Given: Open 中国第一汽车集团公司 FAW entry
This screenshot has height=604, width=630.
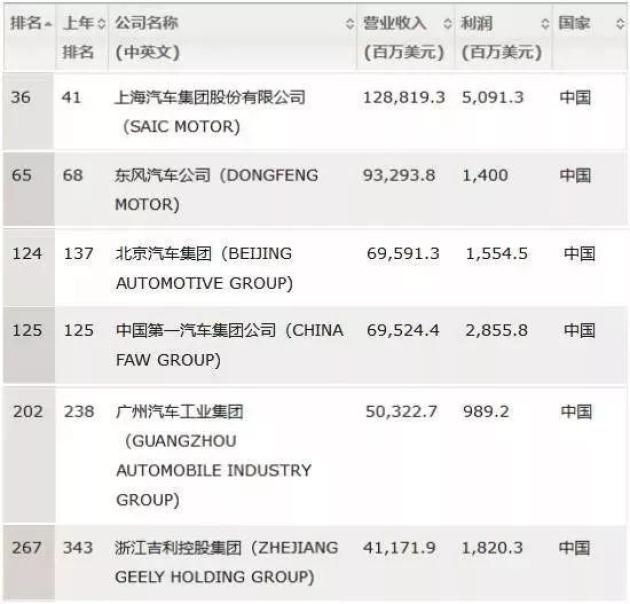Looking at the screenshot, I should coord(229,345).
